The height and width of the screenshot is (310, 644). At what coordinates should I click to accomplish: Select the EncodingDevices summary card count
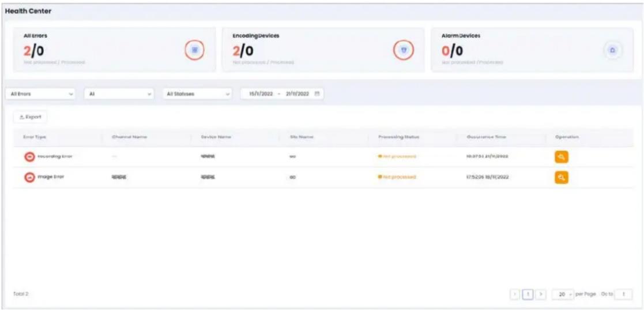pyautogui.click(x=243, y=51)
